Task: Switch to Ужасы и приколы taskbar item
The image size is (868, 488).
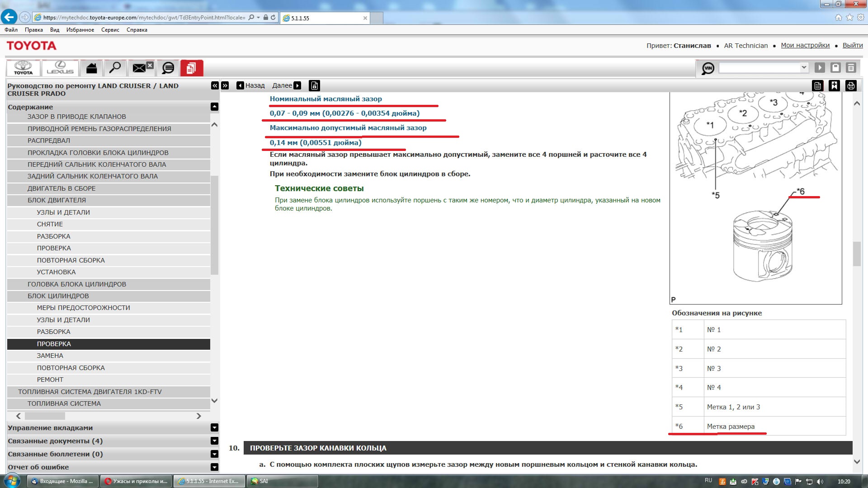Action: point(136,481)
